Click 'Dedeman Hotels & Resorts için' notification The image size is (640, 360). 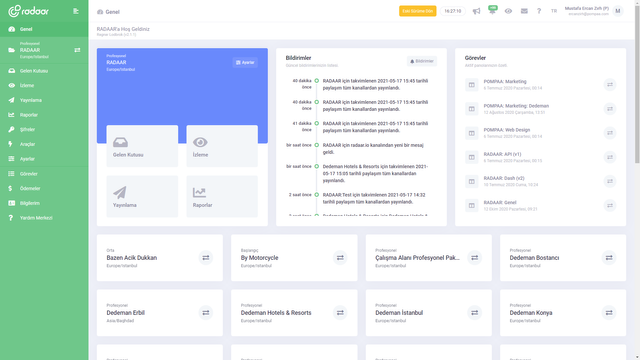pyautogui.click(x=375, y=173)
